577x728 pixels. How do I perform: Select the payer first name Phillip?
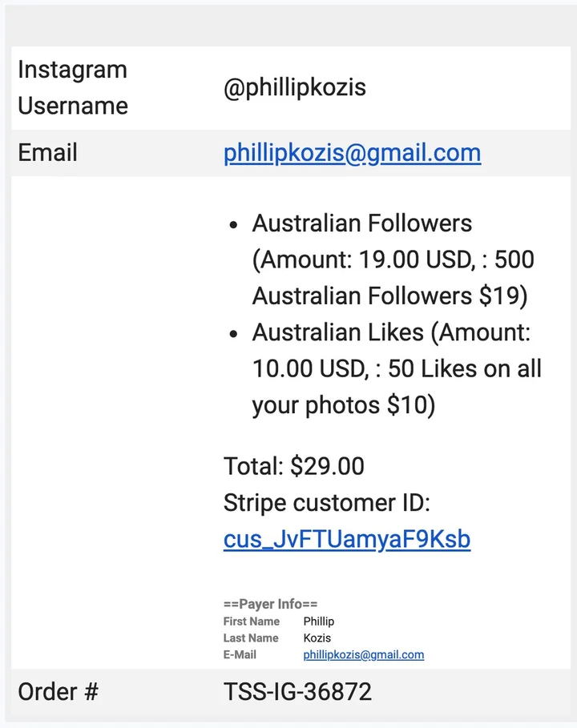click(318, 621)
